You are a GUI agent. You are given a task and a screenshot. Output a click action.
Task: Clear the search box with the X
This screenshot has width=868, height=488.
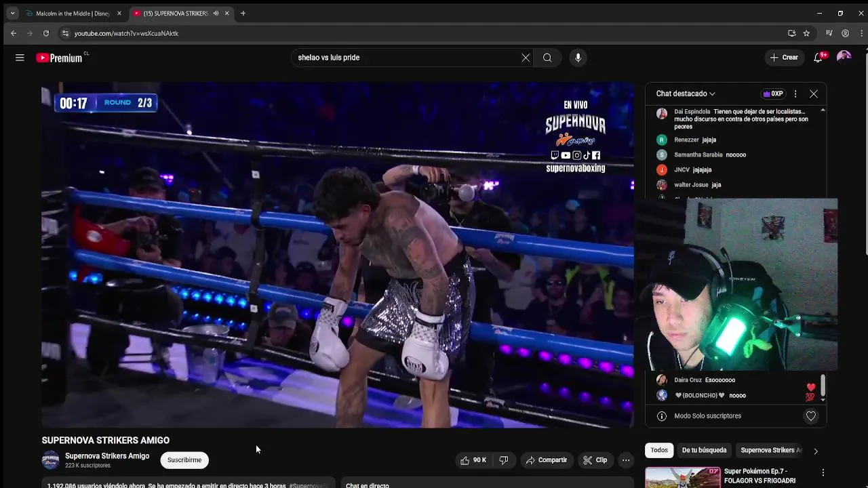[526, 58]
